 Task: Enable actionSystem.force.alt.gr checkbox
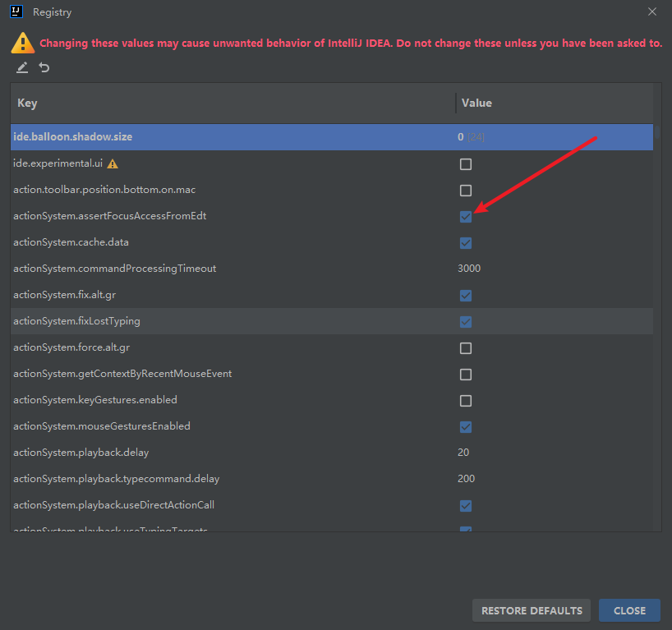[x=466, y=348]
